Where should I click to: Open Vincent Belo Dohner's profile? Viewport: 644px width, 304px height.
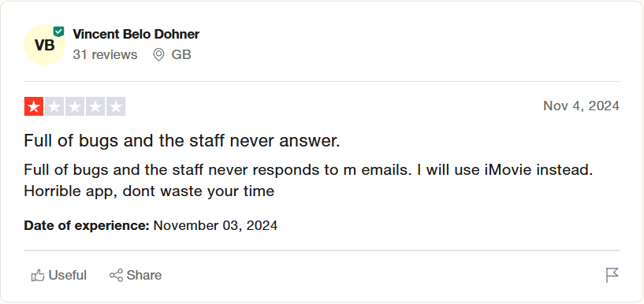pyautogui.click(x=136, y=34)
